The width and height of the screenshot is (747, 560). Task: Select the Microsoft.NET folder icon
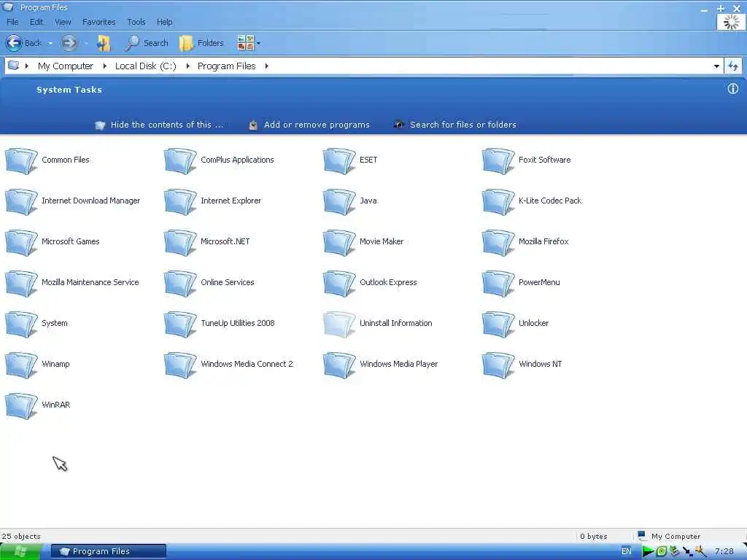[x=181, y=242]
